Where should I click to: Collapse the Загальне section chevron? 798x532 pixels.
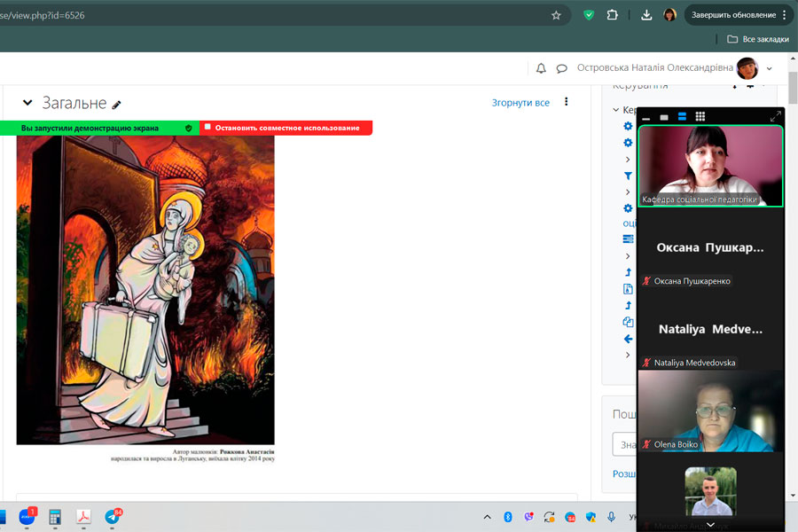[27, 103]
